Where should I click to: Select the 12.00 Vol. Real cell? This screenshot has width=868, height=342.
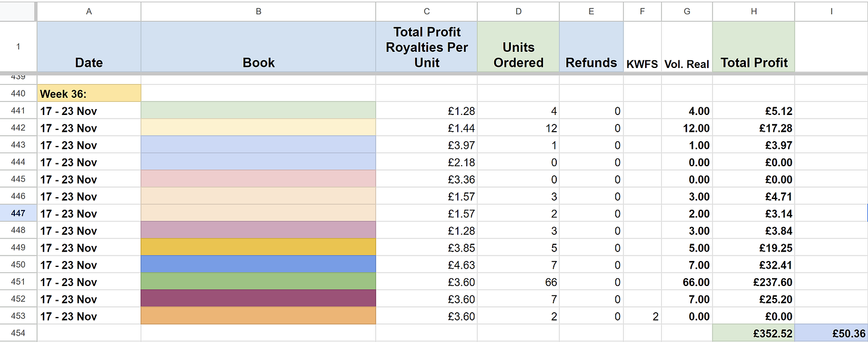687,128
